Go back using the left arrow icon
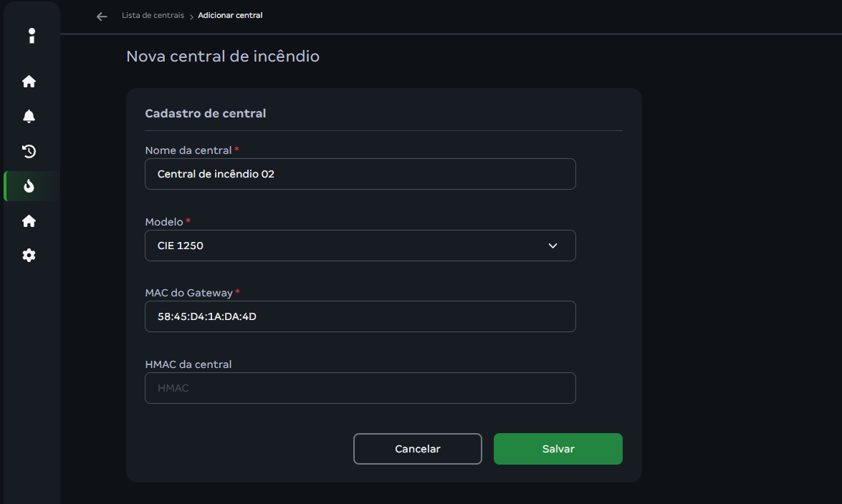Image resolution: width=842 pixels, height=504 pixels. point(102,16)
